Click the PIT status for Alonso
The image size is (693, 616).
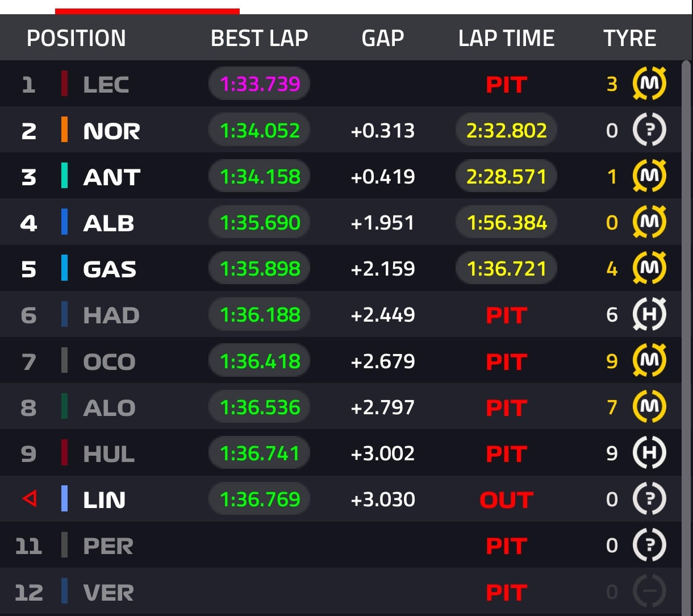point(506,408)
